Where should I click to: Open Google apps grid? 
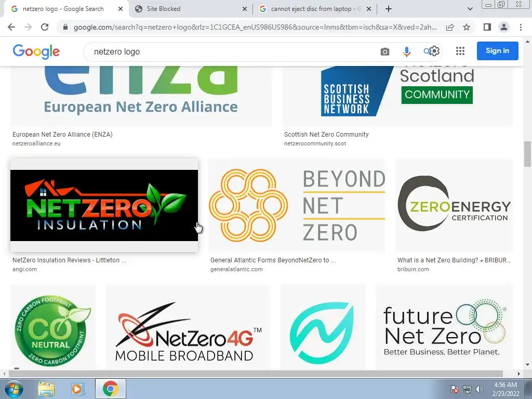coord(460,51)
